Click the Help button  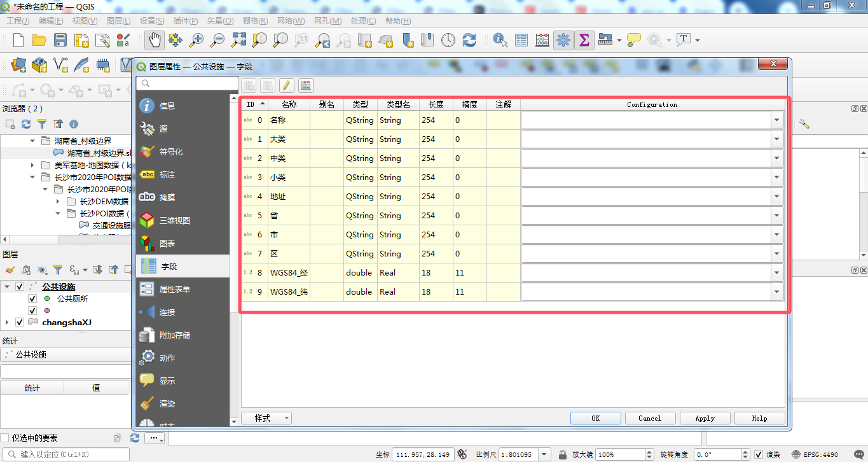pyautogui.click(x=759, y=418)
